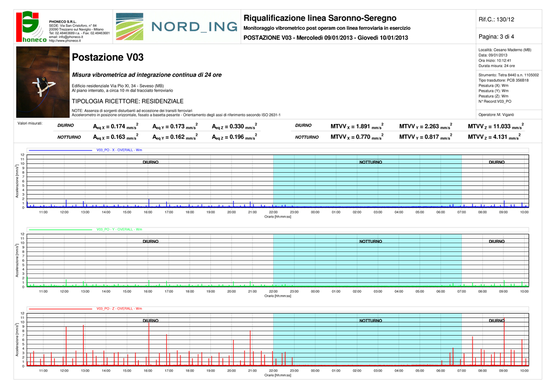
Task: Select the blue X-axis legend line
Action: (x=61, y=150)
